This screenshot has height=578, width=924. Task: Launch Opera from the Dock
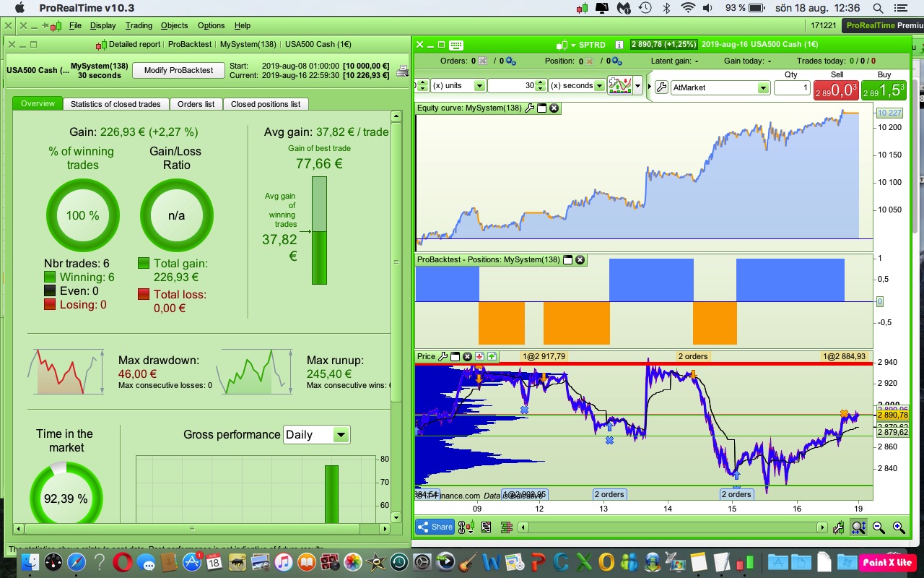click(123, 561)
